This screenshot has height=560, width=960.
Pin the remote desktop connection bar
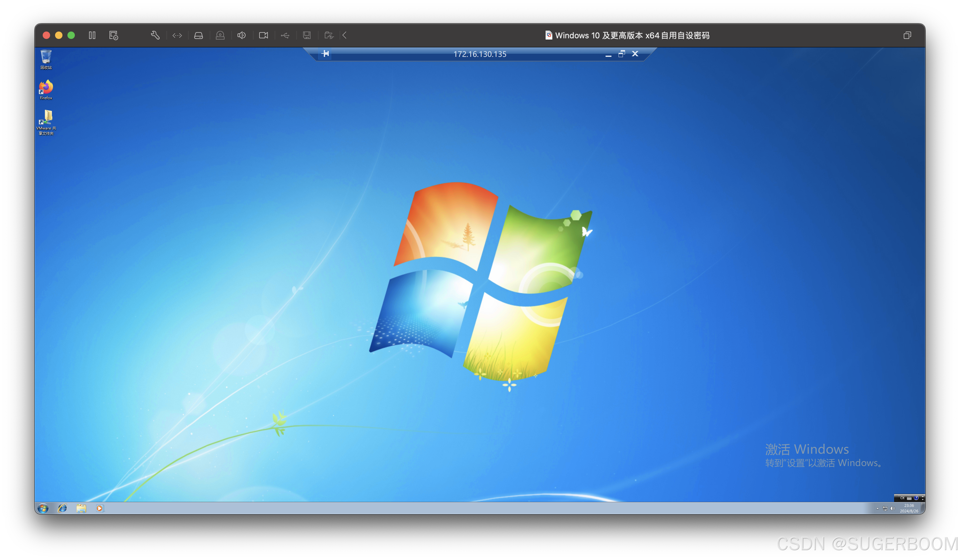coord(325,54)
